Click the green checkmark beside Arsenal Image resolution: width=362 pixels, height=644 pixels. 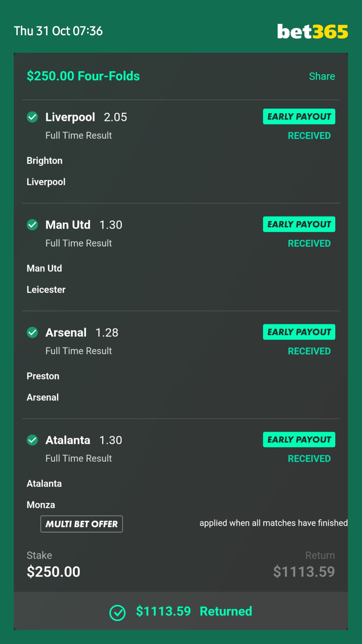pos(32,332)
